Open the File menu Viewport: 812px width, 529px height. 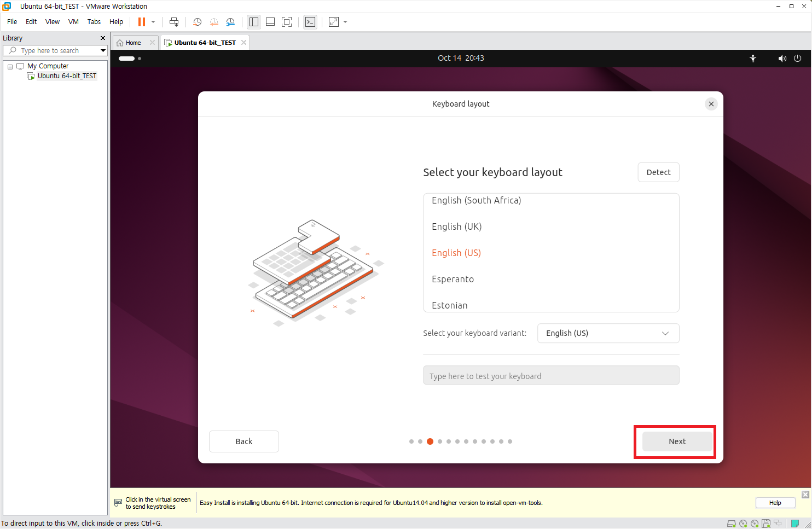click(x=12, y=22)
